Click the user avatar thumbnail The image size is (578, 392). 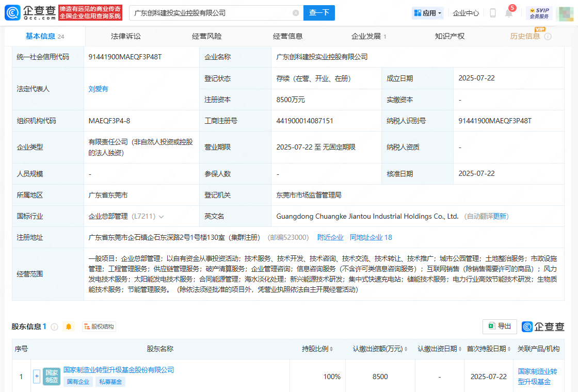566,13
